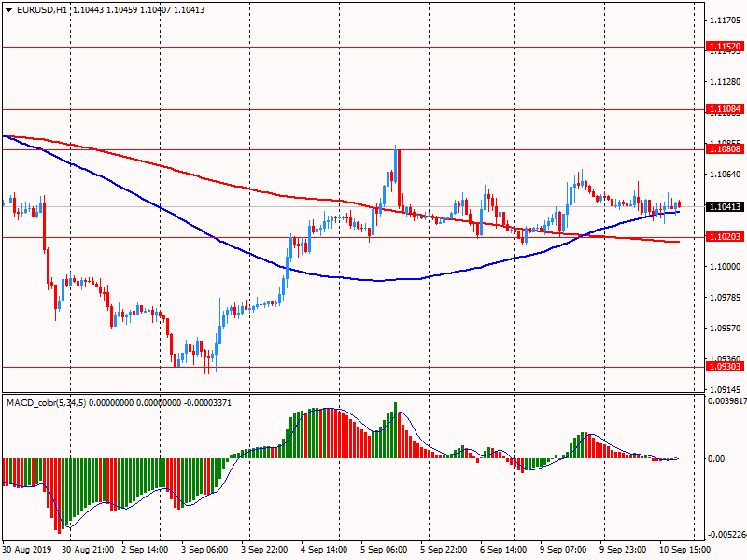Viewport: 747px width, 560px height.
Task: Click the 30 Aug 2019 time label
Action: click(26, 549)
